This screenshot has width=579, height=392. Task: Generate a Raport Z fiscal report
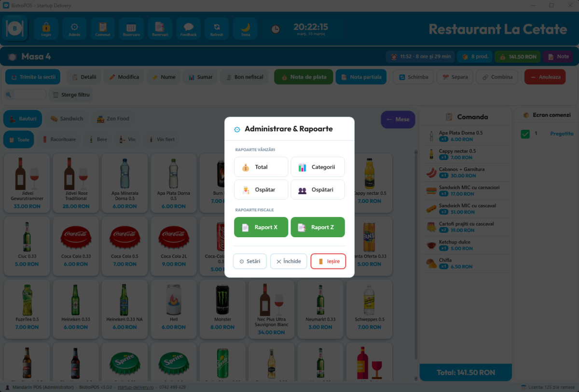pos(317,226)
